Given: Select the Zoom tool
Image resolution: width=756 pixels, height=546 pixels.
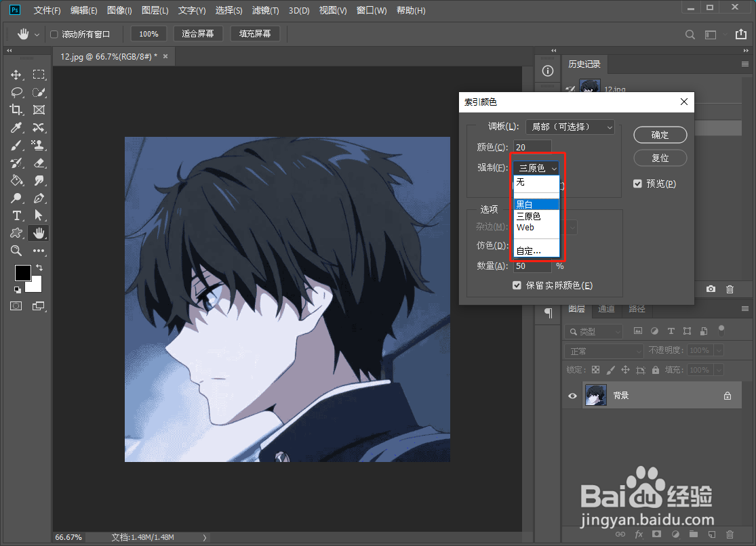Looking at the screenshot, I should [x=16, y=251].
